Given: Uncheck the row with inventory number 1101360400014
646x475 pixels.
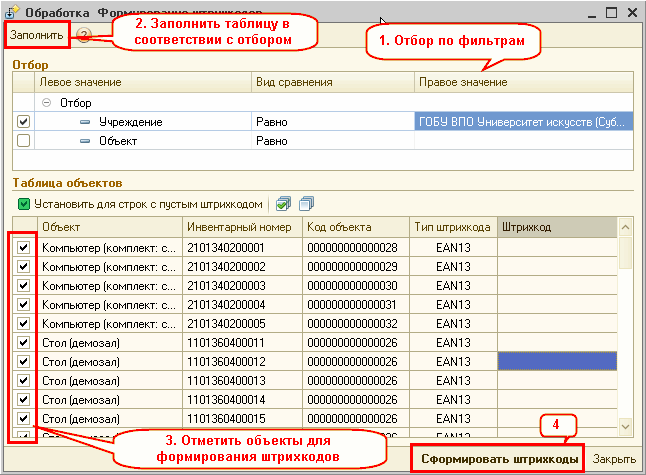Looking at the screenshot, I should pos(23,399).
